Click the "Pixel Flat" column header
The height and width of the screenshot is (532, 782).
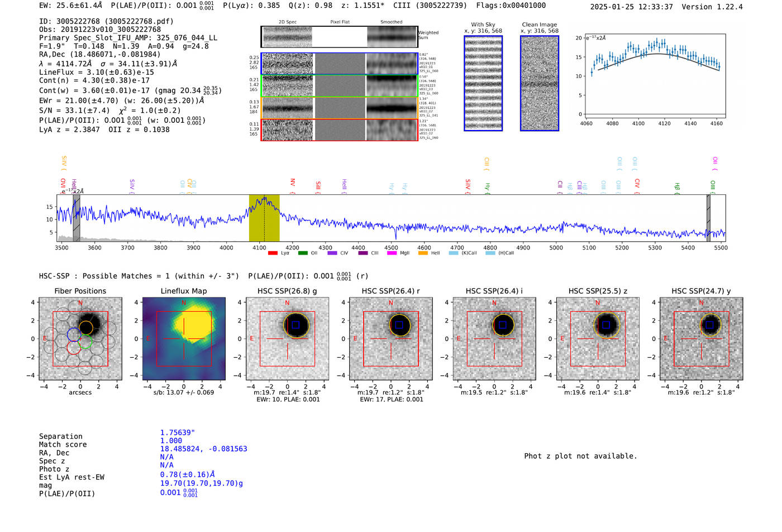tap(340, 22)
